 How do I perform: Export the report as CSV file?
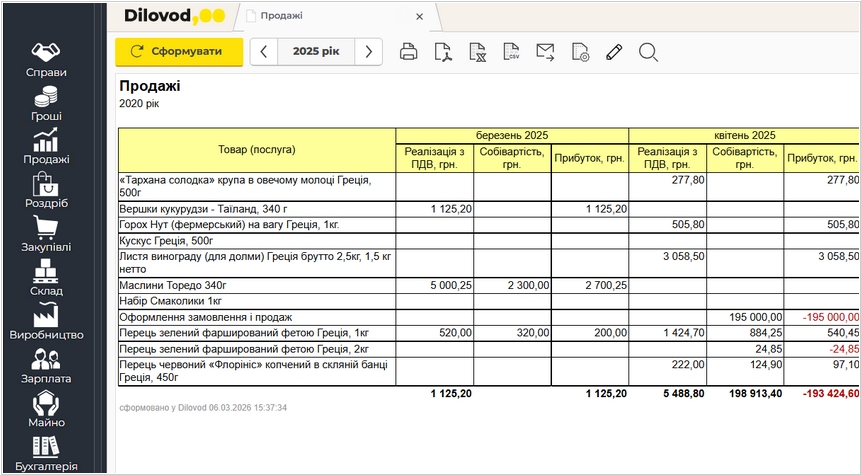pyautogui.click(x=511, y=52)
